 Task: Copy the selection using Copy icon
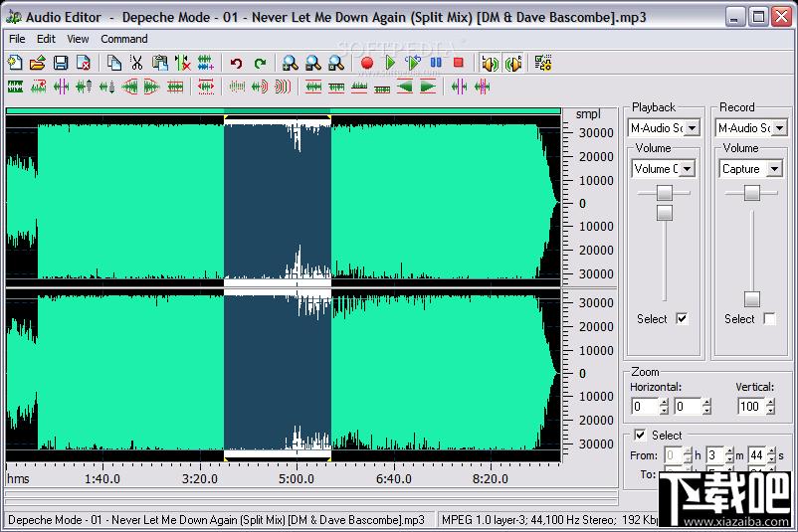(x=114, y=63)
